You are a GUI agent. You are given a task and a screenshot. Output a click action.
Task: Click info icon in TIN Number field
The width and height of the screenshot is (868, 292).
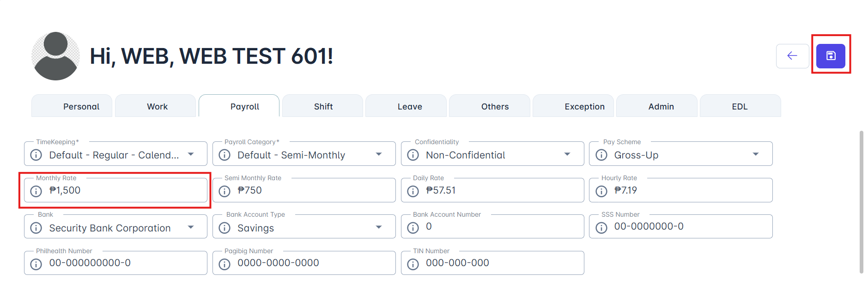tap(413, 264)
